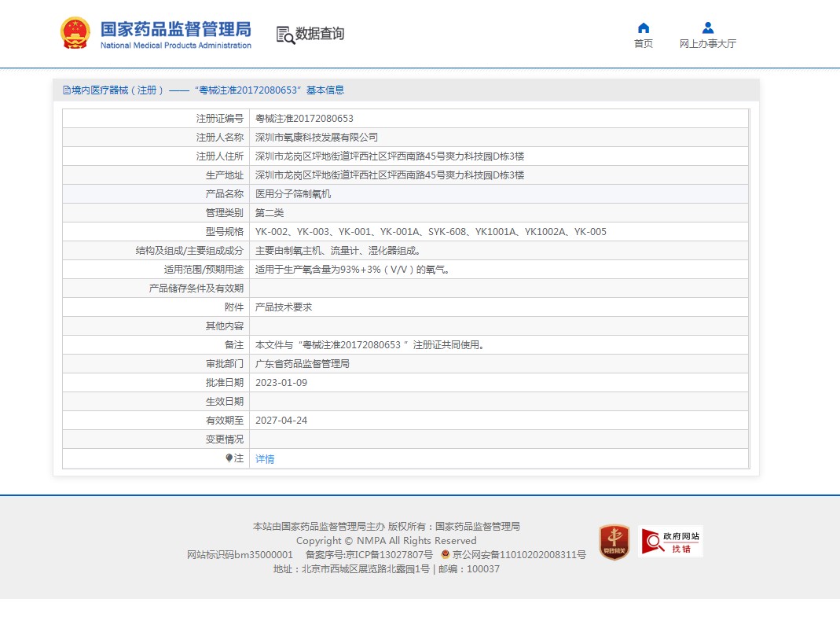Click the document icon in panel header
This screenshot has height=625, width=840.
pyautogui.click(x=67, y=90)
